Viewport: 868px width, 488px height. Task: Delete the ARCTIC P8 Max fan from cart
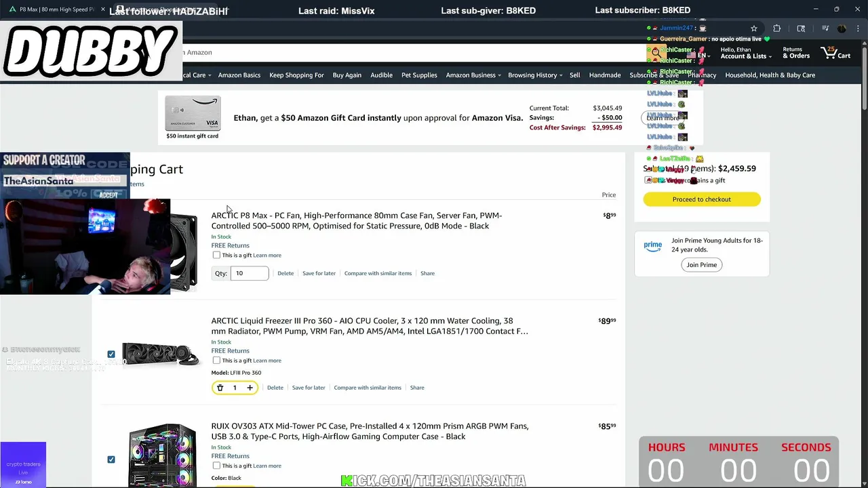pos(285,273)
